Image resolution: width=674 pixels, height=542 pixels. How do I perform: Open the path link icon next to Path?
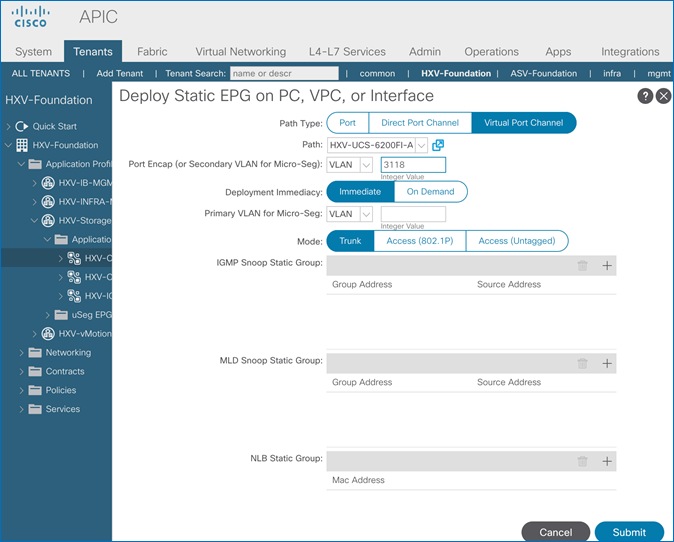pyautogui.click(x=438, y=145)
